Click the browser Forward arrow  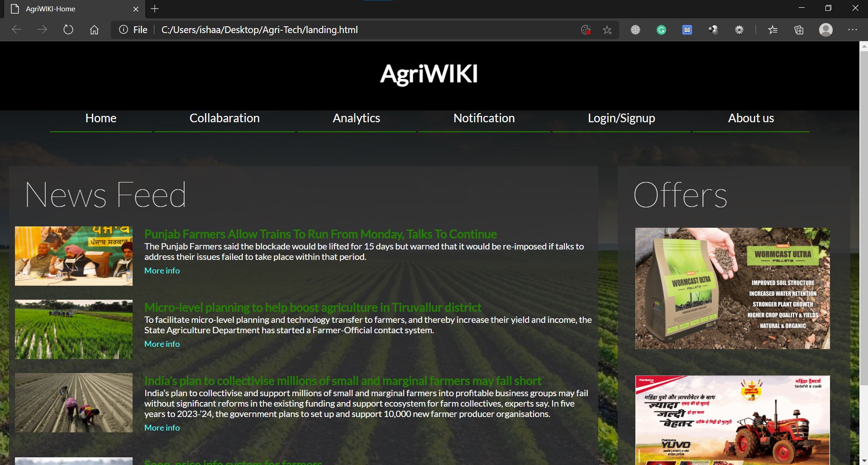click(x=42, y=30)
